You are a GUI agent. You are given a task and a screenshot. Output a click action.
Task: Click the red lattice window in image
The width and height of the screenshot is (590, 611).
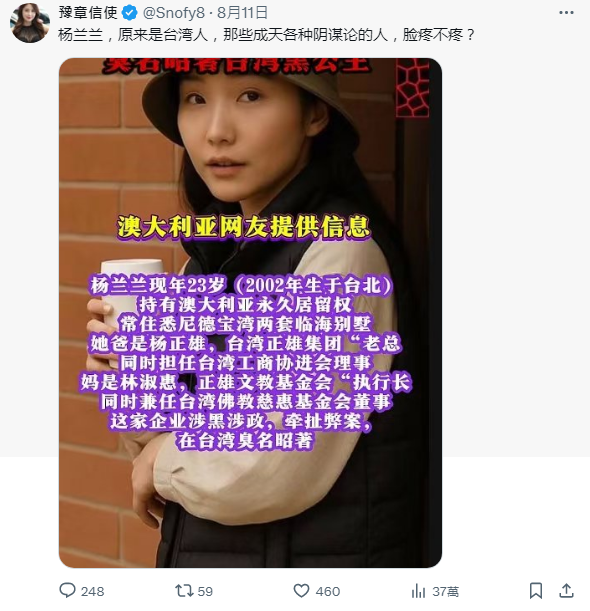(413, 88)
